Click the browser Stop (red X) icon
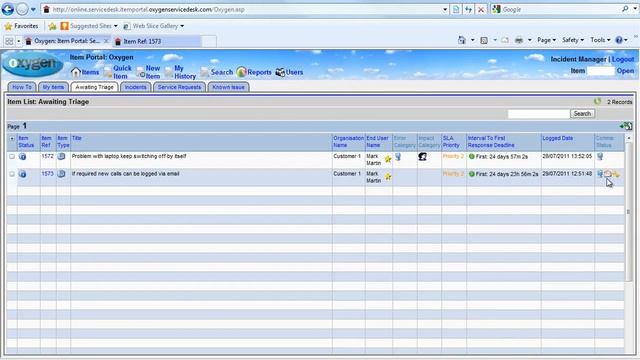The image size is (640, 360). pos(481,9)
